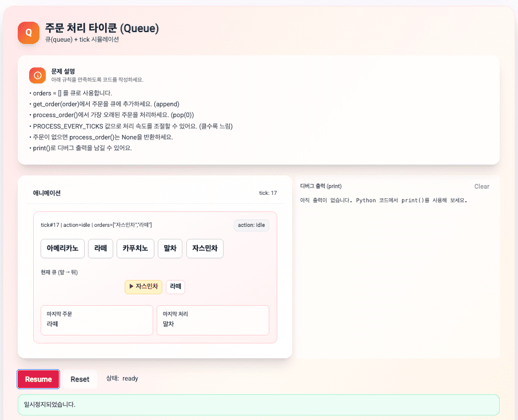518x420 pixels.
Task: Select the 라떼 menu button
Action: click(101, 249)
